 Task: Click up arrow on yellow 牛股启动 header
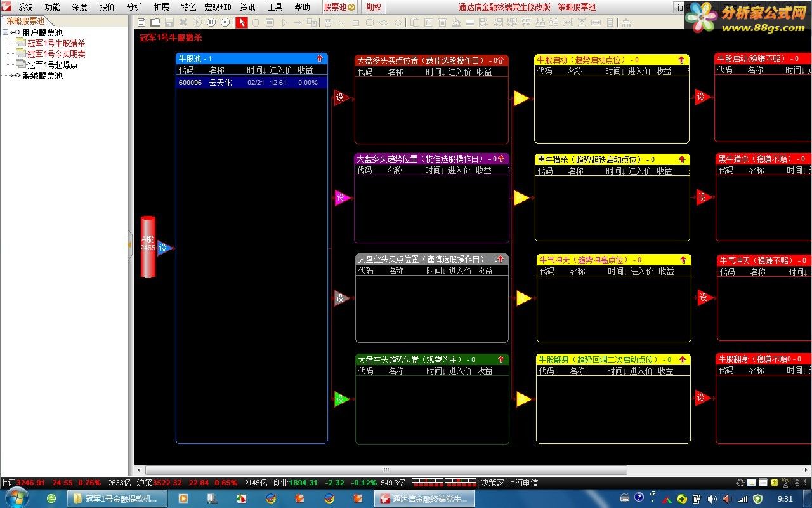[x=682, y=60]
